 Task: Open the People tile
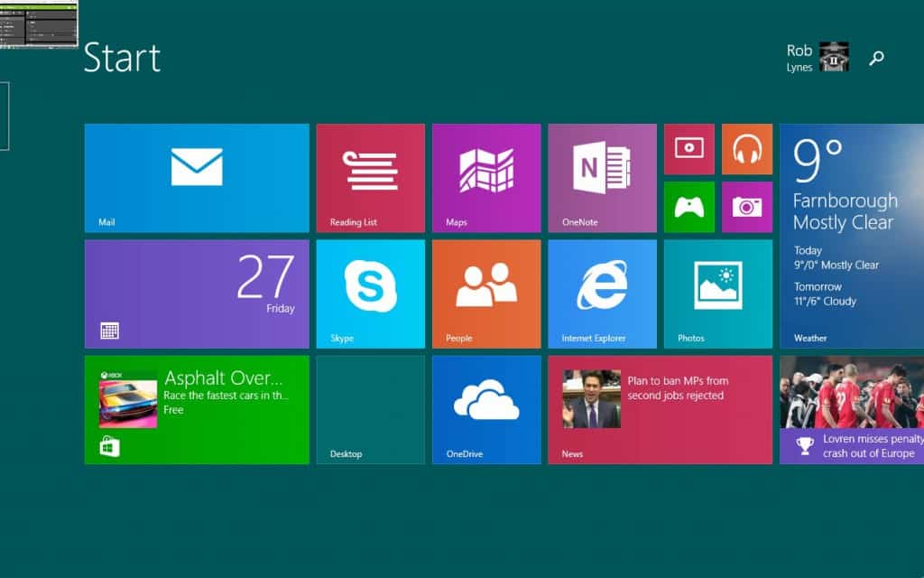pos(486,294)
